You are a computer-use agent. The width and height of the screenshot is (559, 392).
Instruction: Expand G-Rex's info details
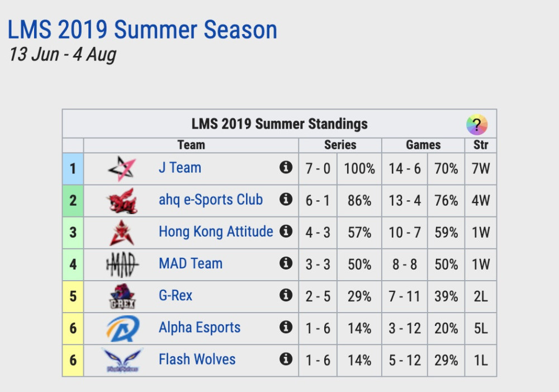tap(286, 295)
